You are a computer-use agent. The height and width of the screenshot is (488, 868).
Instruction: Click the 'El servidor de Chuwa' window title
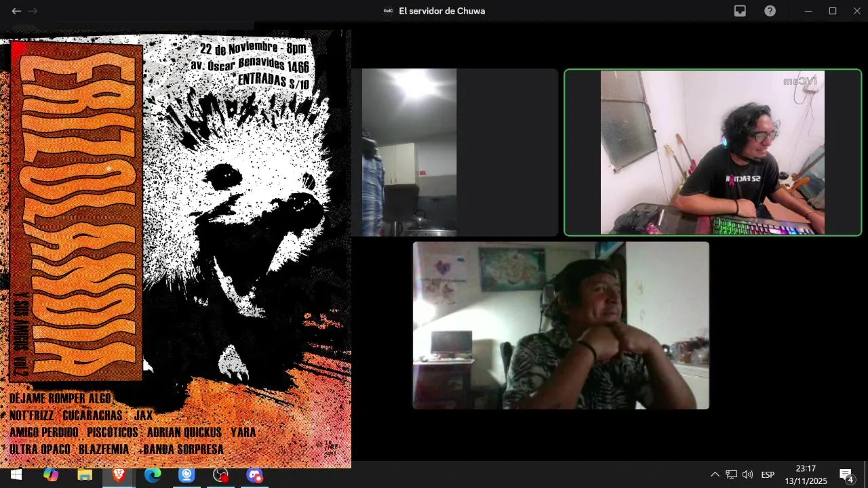(x=442, y=11)
